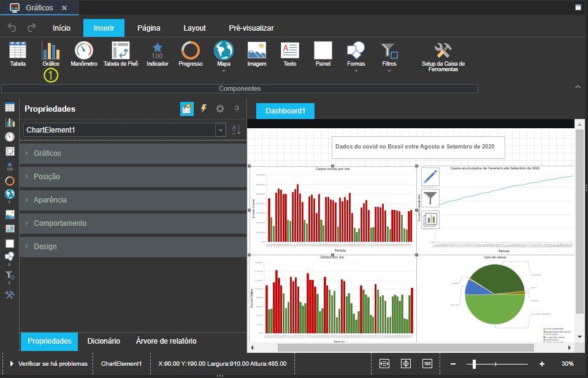The height and width of the screenshot is (378, 588).
Task: Open the Propriedades panel gear settings
Action: tap(220, 109)
